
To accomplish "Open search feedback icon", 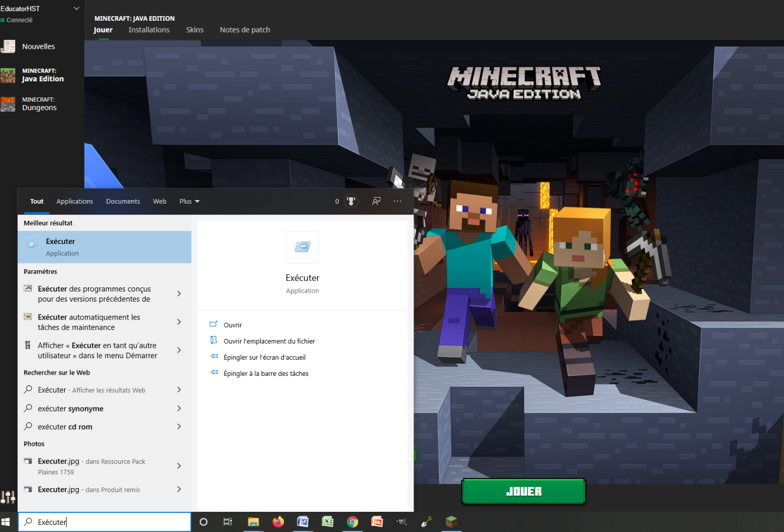I will (377, 201).
